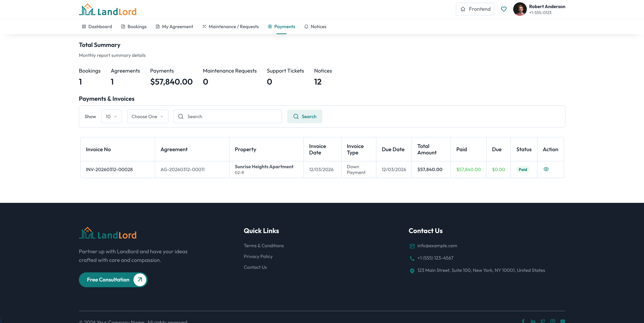Click inside the Search text field

[228, 116]
